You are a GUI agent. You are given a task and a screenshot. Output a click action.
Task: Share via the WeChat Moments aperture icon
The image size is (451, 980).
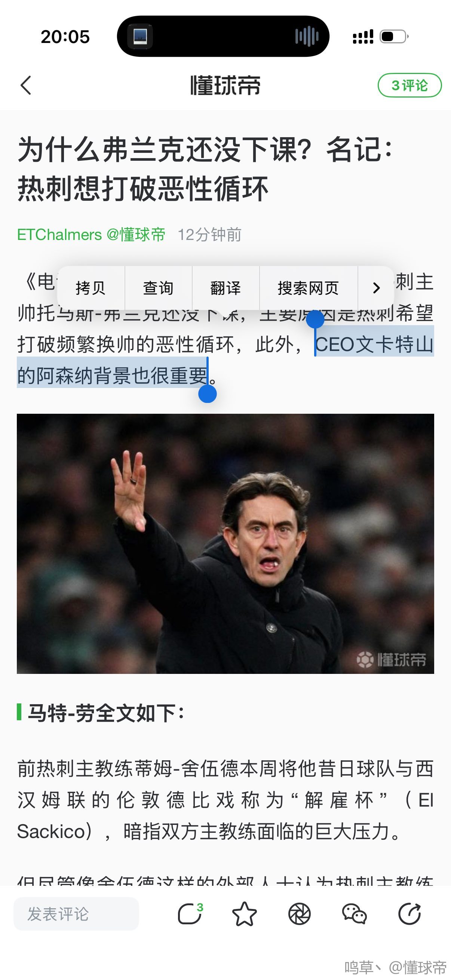coord(300,914)
